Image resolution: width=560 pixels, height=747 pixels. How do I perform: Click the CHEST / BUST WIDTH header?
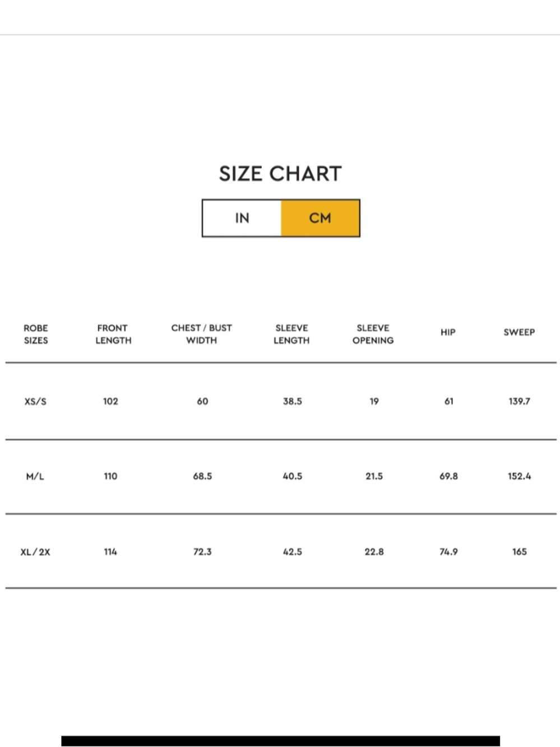pyautogui.click(x=202, y=334)
